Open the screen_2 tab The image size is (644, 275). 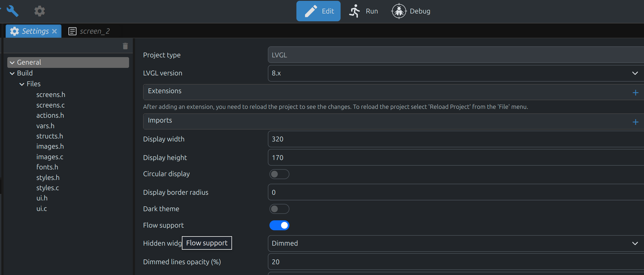(89, 31)
